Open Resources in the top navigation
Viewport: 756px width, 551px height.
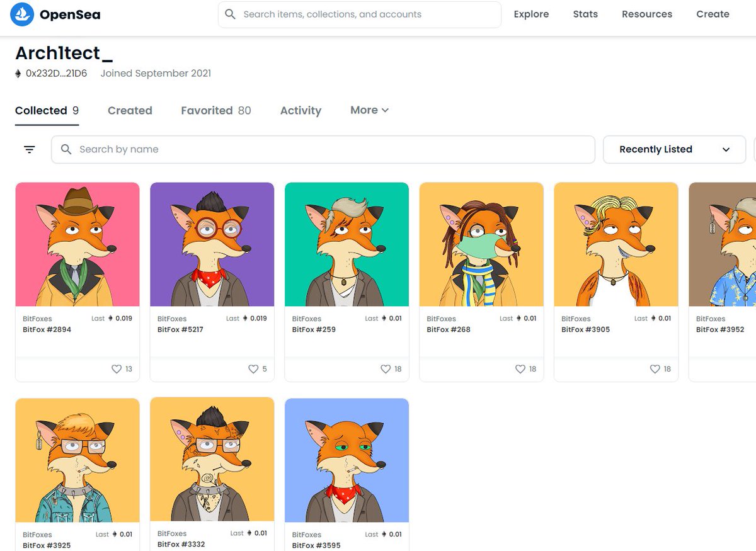pyautogui.click(x=647, y=14)
